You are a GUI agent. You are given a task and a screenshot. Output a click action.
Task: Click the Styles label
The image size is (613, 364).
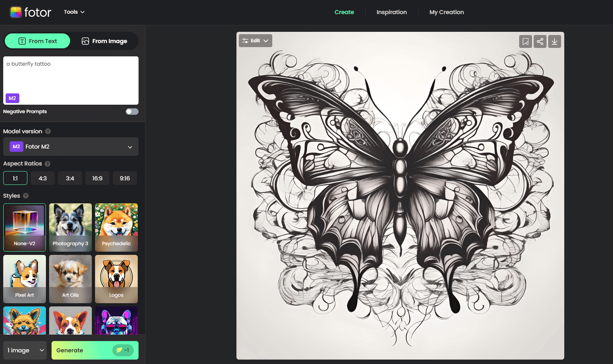pos(12,196)
